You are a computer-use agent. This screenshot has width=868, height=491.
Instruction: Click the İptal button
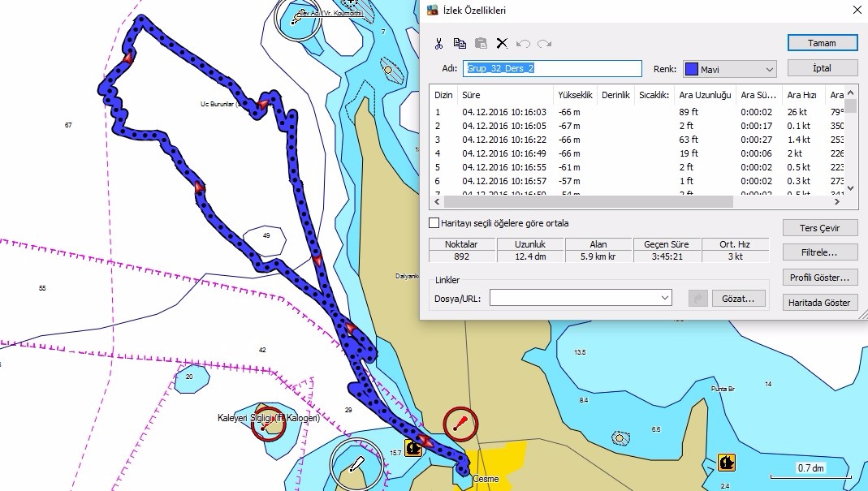tap(822, 68)
